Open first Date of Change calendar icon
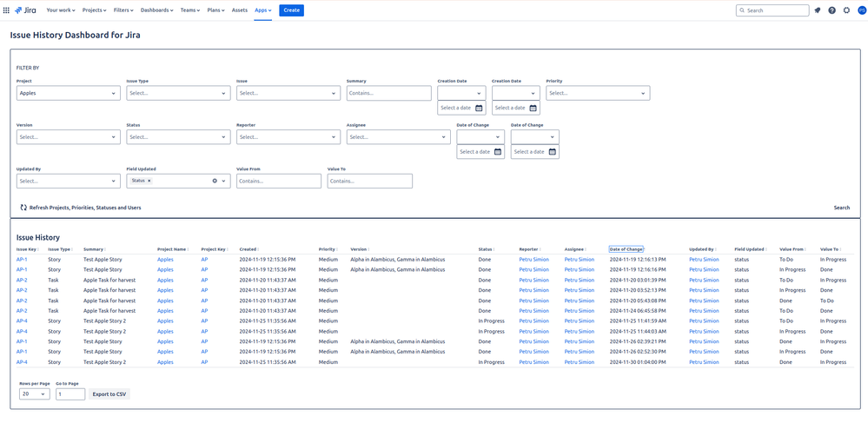The width and height of the screenshot is (868, 423). point(498,152)
